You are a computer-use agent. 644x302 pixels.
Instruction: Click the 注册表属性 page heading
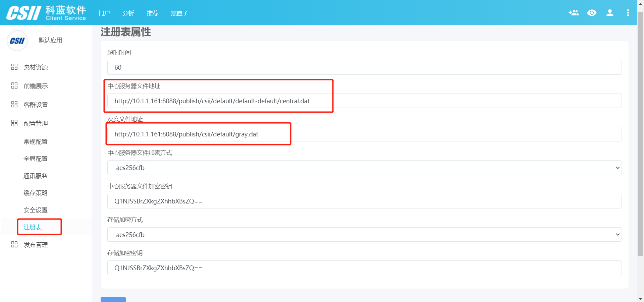point(126,32)
